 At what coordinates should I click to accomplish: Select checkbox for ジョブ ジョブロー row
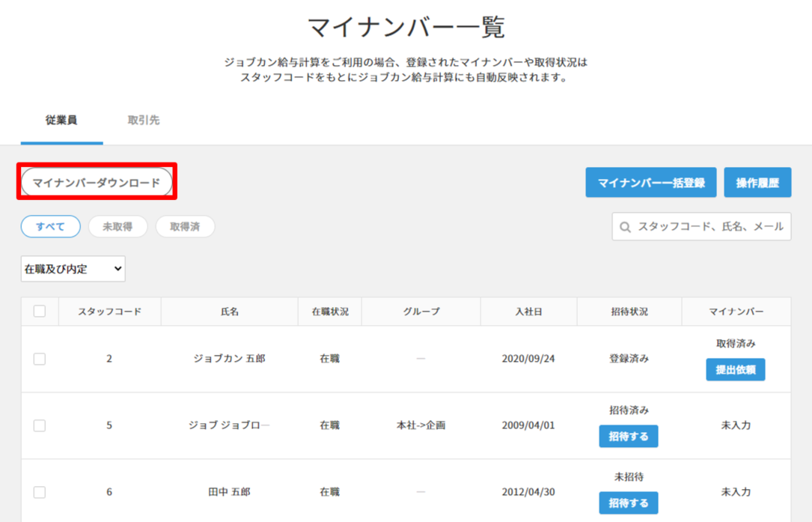tap(40, 425)
